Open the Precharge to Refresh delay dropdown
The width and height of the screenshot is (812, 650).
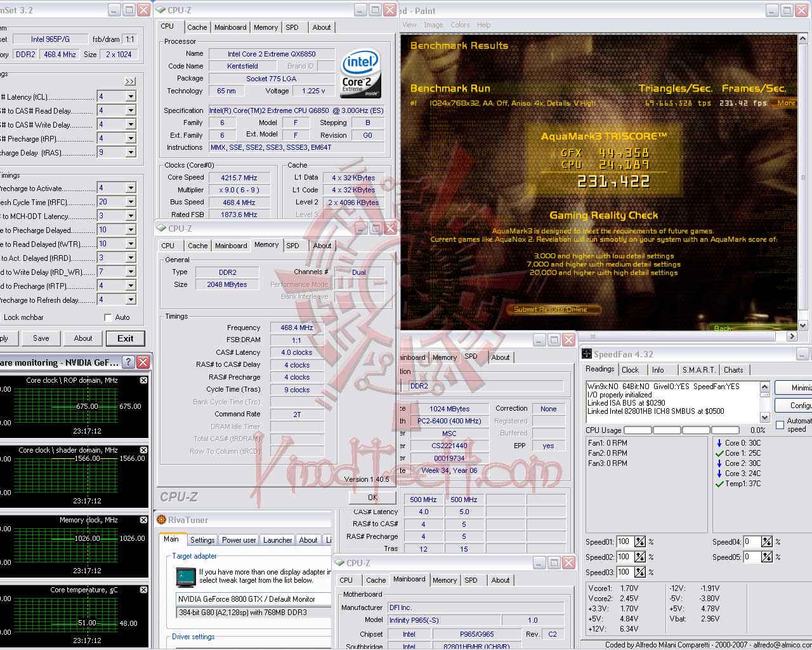(131, 300)
